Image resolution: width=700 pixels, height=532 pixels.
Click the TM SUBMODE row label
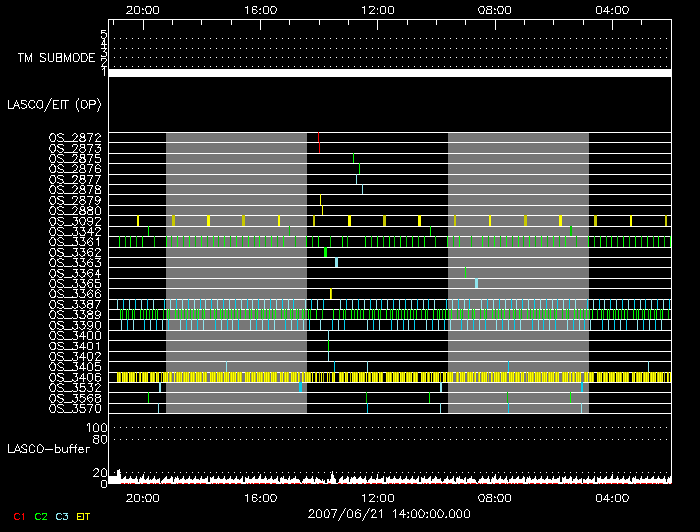tap(51, 57)
